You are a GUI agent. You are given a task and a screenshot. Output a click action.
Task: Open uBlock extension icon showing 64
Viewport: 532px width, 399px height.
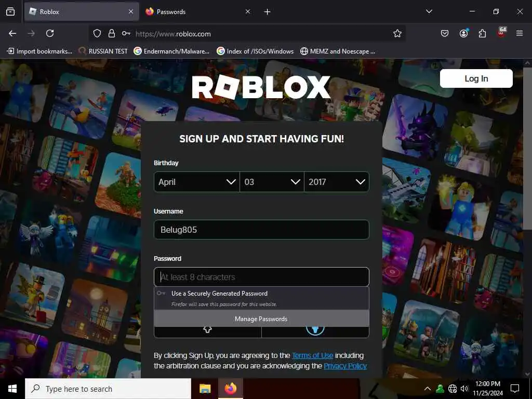coord(501,32)
